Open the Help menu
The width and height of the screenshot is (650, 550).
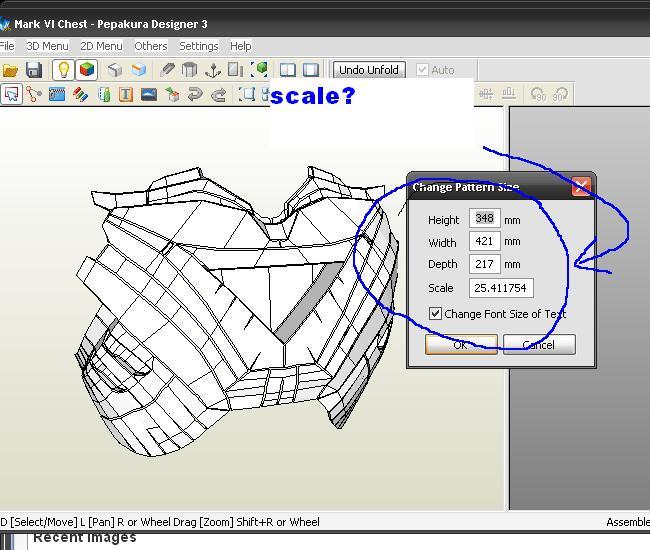coord(241,46)
